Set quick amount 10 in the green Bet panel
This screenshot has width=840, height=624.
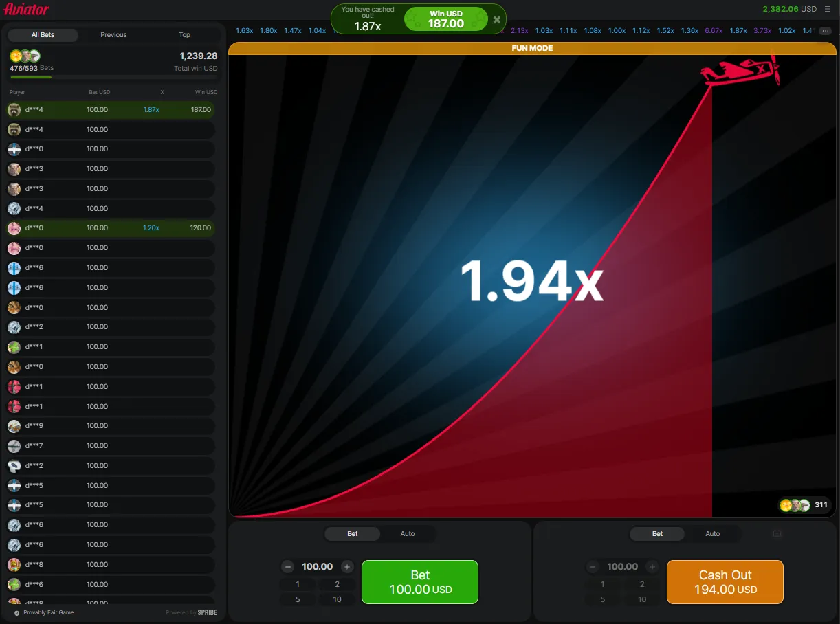(338, 599)
